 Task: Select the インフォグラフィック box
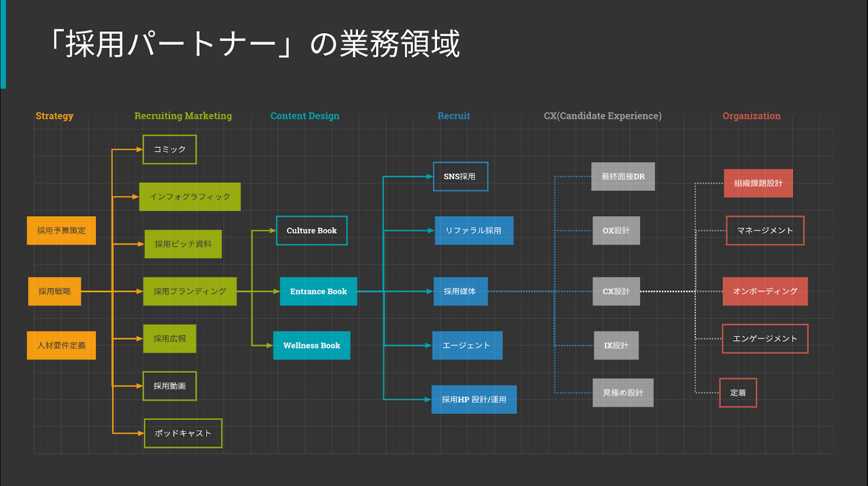coord(190,197)
